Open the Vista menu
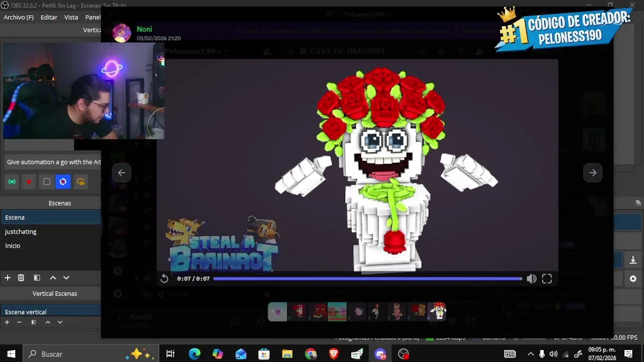This screenshot has height=362, width=644. pyautogui.click(x=71, y=17)
